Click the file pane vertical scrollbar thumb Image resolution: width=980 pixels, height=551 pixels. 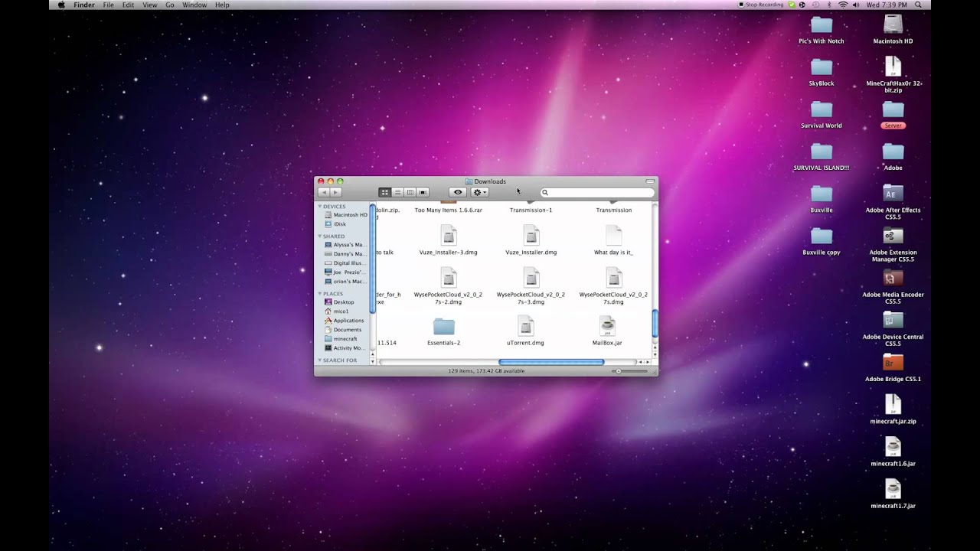pos(655,323)
